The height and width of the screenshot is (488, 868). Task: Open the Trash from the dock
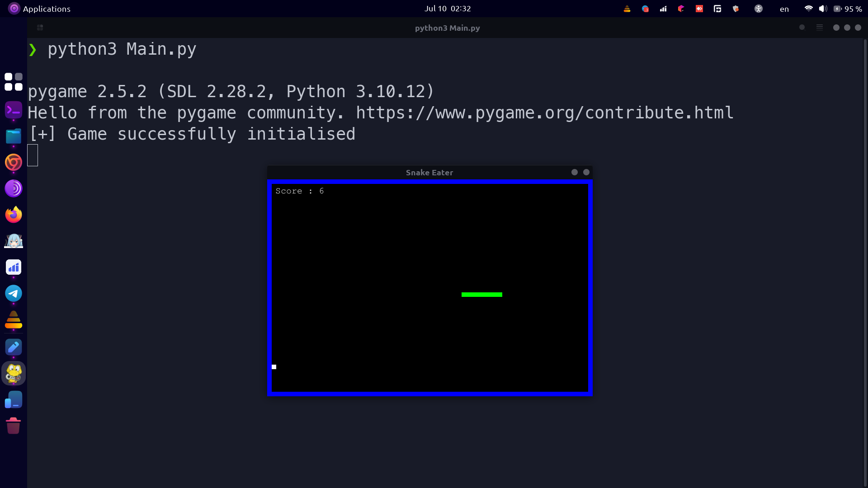[x=14, y=426]
